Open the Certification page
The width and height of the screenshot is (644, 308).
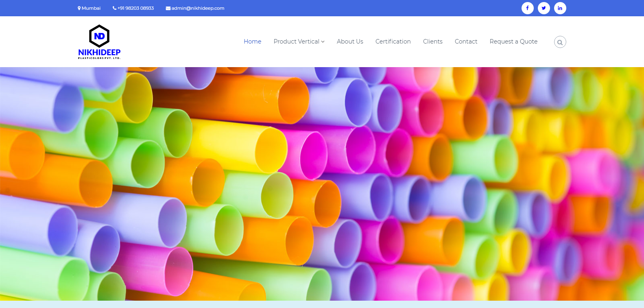[393, 42]
